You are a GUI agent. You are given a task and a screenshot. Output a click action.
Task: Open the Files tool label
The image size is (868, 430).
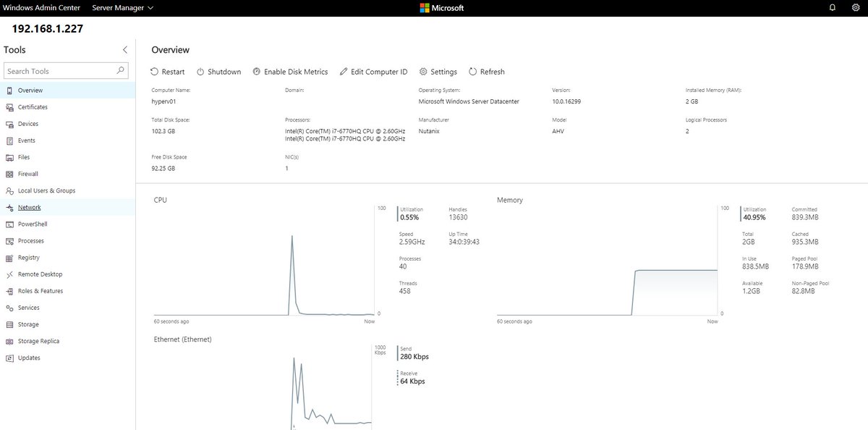[x=25, y=157]
